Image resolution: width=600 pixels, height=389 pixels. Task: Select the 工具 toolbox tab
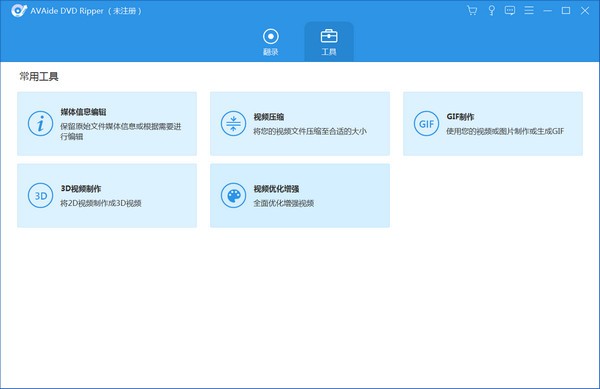[x=329, y=42]
